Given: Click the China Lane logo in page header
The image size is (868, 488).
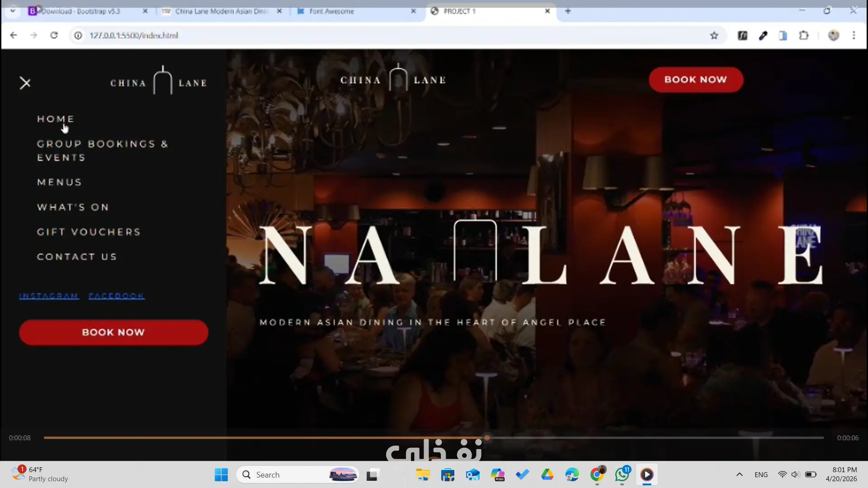Looking at the screenshot, I should click(x=393, y=78).
